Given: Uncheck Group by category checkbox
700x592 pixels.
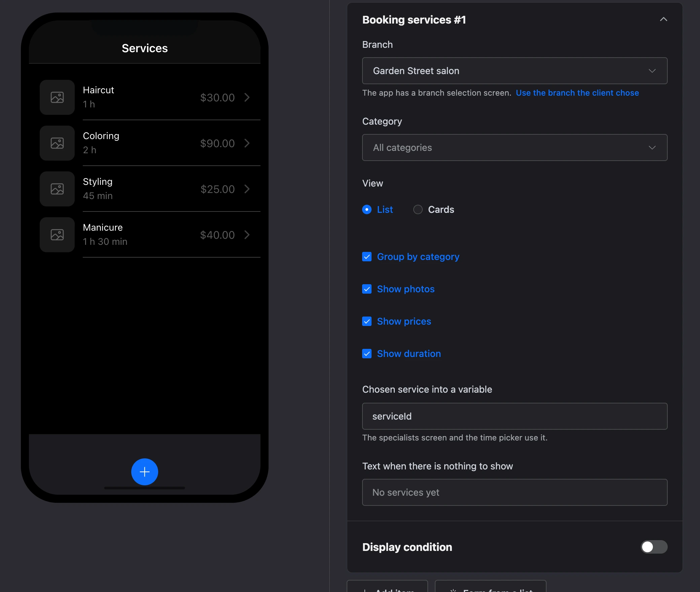Looking at the screenshot, I should pyautogui.click(x=367, y=257).
